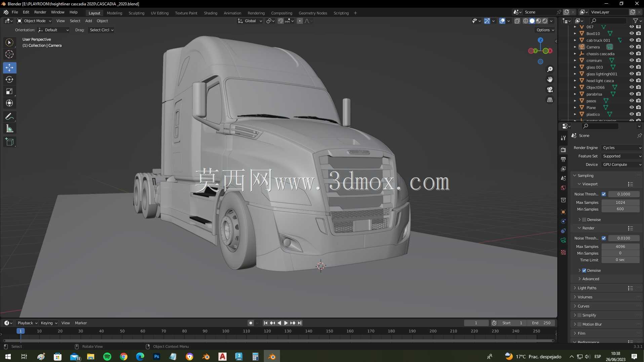644x362 pixels.
Task: Open the Render menu
Action: [40, 12]
